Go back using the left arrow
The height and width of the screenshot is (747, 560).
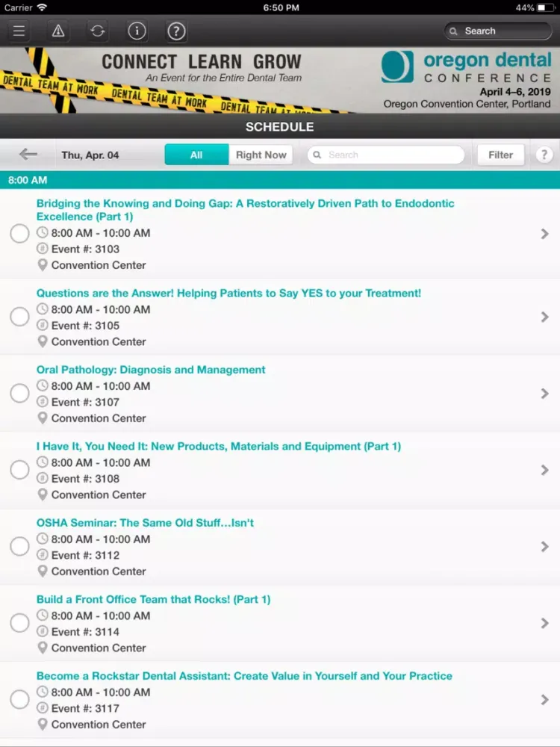click(x=28, y=155)
